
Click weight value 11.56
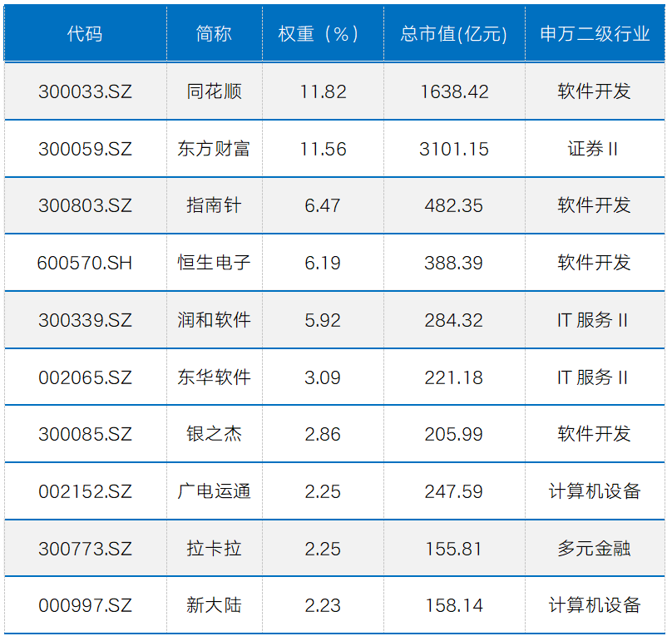pos(323,149)
